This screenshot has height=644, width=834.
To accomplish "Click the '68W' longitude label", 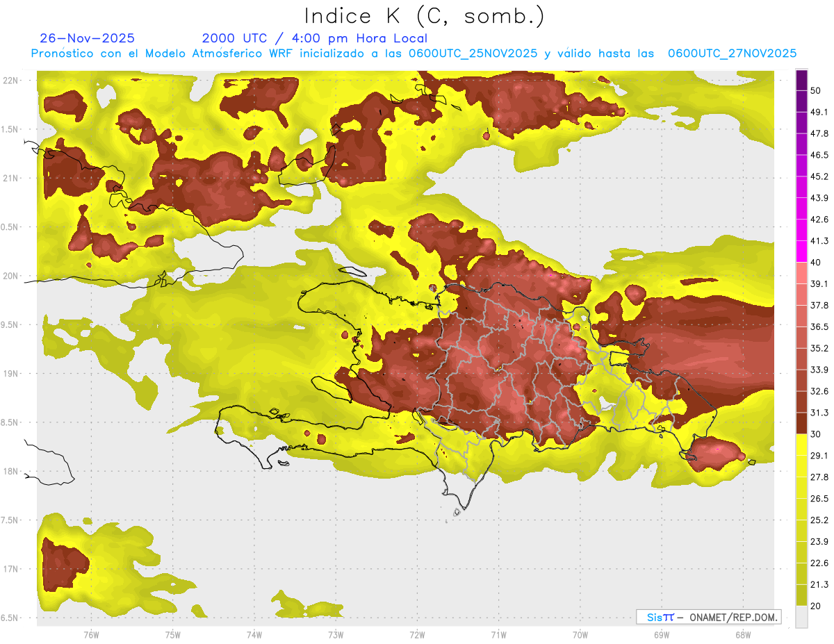I will (x=743, y=634).
